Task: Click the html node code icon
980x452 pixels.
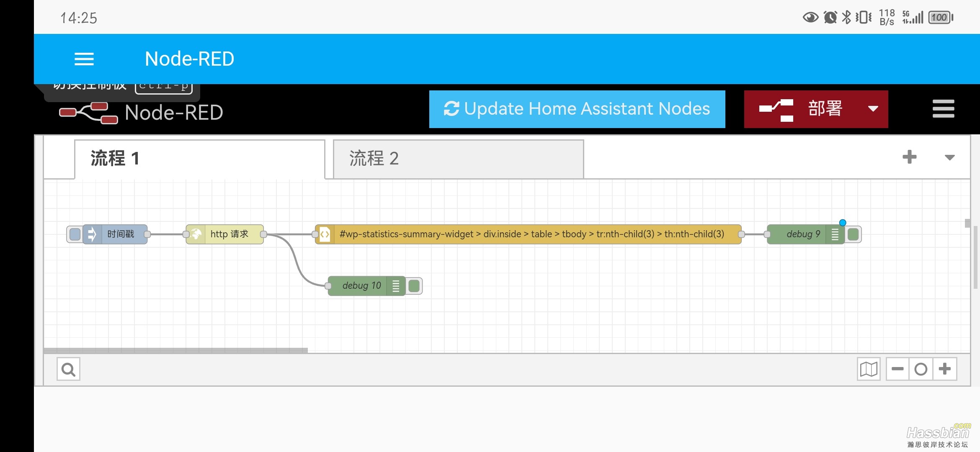Action: 325,234
